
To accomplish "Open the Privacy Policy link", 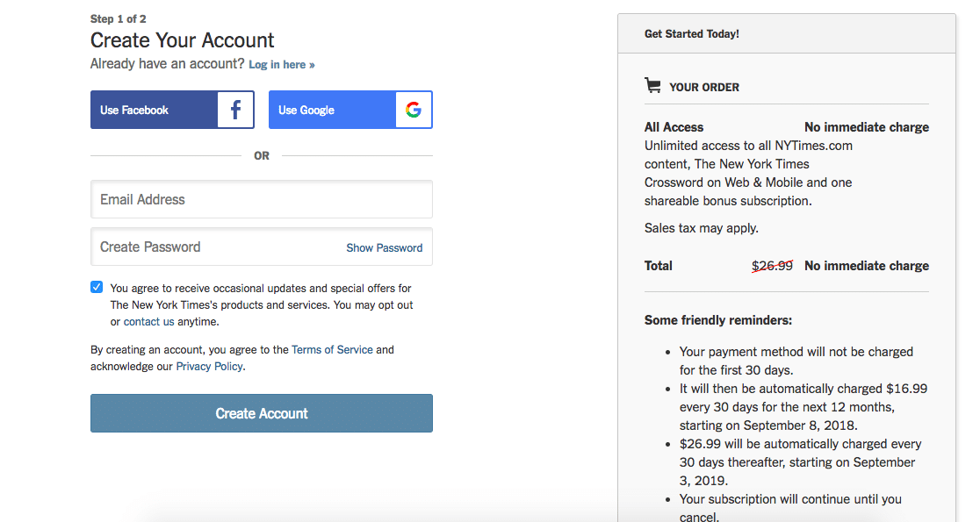I will (209, 367).
